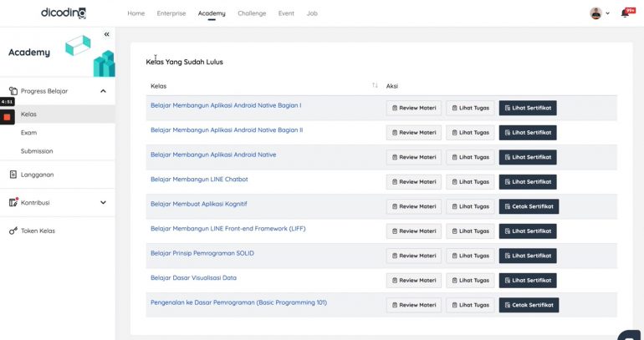Screen dimensions: 644x340
Task: Expand the Kontribusi section
Action: point(103,202)
